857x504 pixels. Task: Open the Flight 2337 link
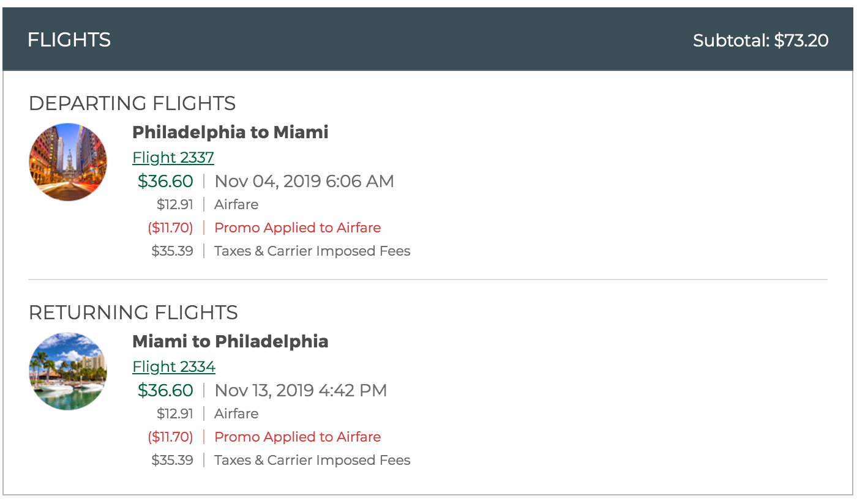(173, 157)
